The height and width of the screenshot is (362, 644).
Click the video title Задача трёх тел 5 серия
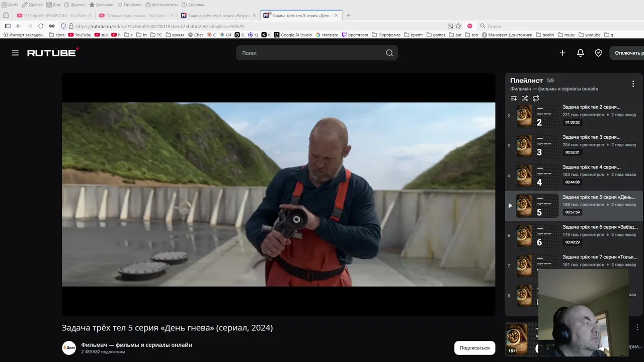[167, 328]
